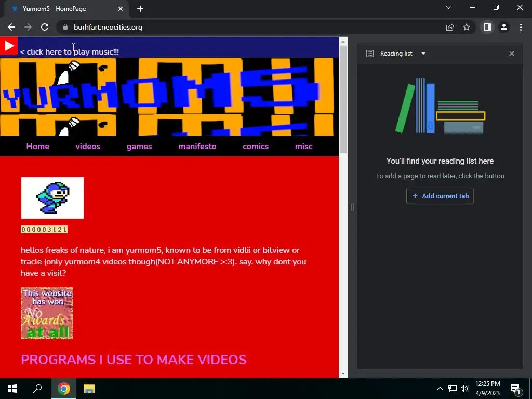This screenshot has width=532, height=399.
Task: Open the videos nav link
Action: (88, 146)
